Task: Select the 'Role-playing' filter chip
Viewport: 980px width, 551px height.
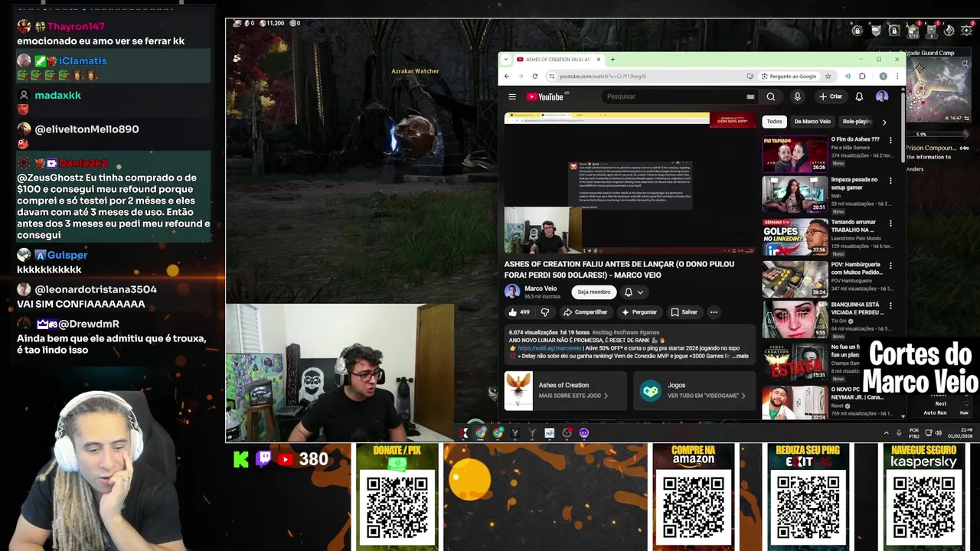Action: pyautogui.click(x=857, y=122)
